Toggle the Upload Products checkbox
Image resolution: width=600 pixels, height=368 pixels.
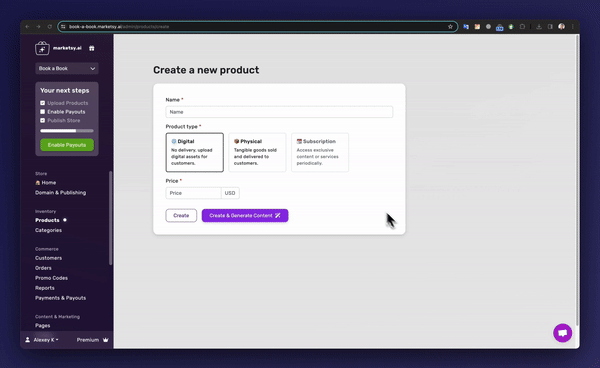click(42, 103)
